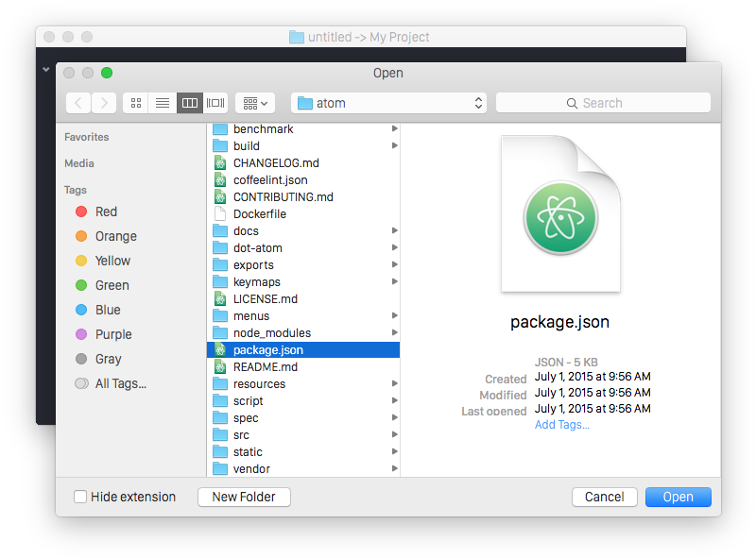Expand the vendor folder
Image resolution: width=756 pixels, height=558 pixels.
[394, 468]
